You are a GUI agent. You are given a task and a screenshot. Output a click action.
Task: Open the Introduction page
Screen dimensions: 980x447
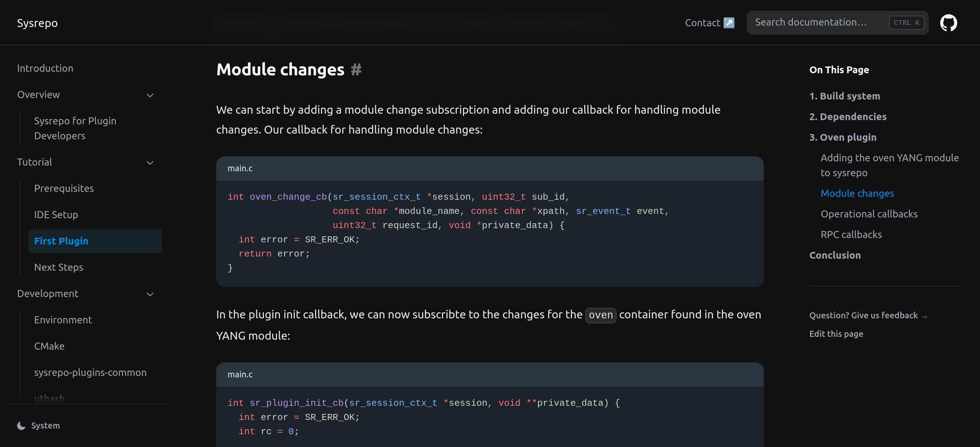tap(45, 69)
